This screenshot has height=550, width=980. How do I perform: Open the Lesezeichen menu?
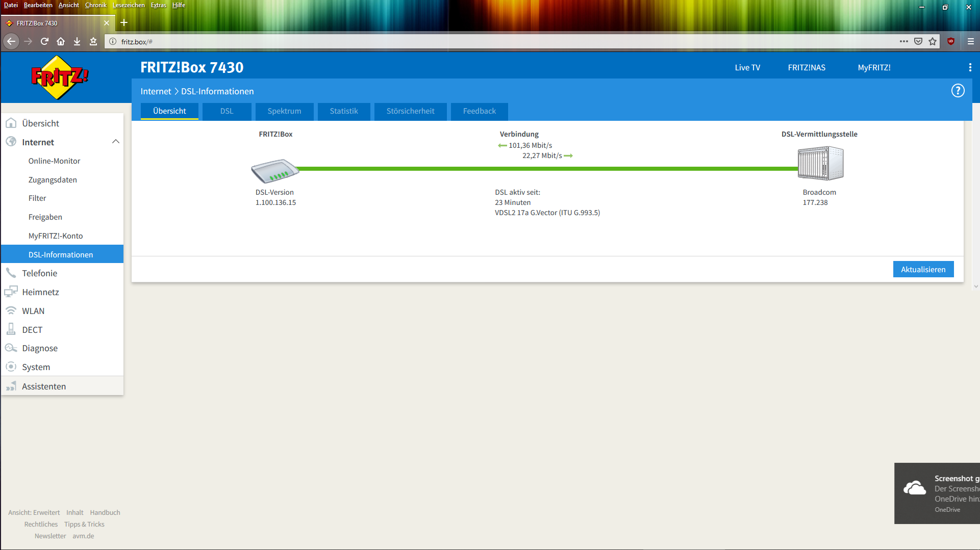pyautogui.click(x=129, y=5)
